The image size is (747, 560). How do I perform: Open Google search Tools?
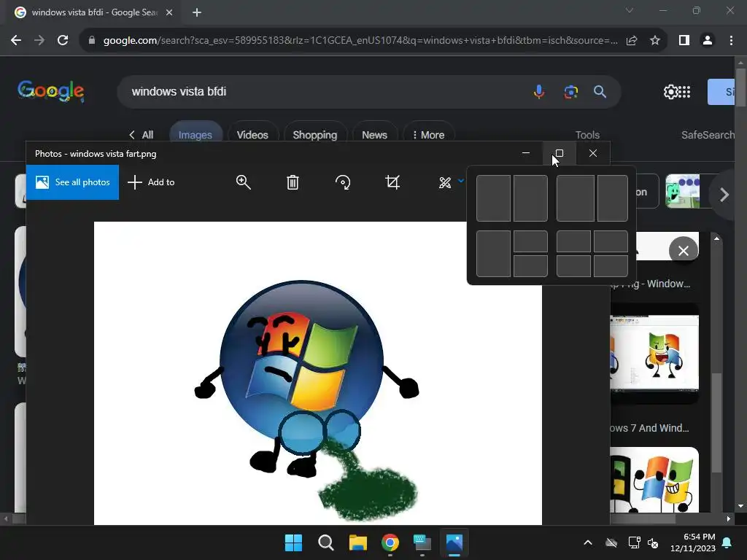click(x=587, y=135)
